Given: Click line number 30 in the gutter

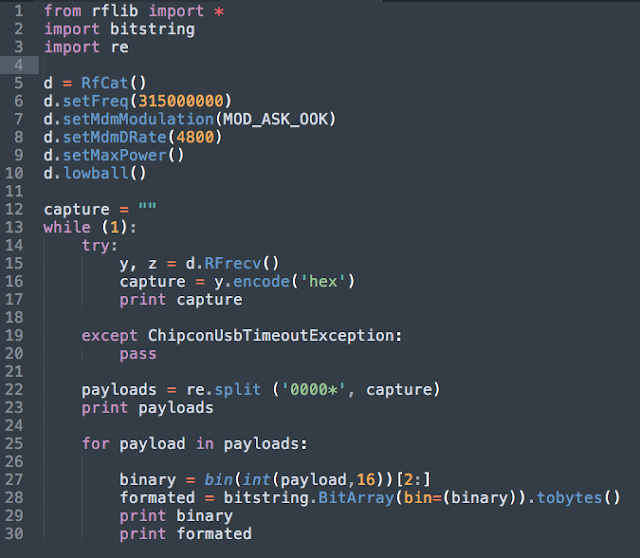Looking at the screenshot, I should [14, 534].
